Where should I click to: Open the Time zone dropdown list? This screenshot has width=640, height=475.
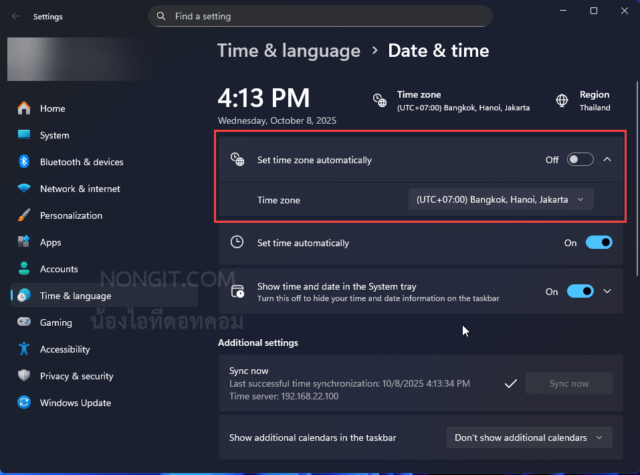(x=501, y=200)
